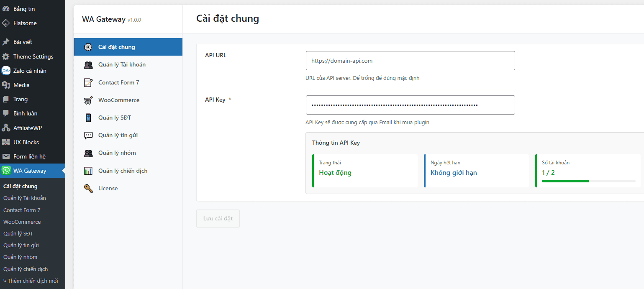Click the WhatsApp icon of WA Gateway menu
The height and width of the screenshot is (289, 644).
[6, 171]
